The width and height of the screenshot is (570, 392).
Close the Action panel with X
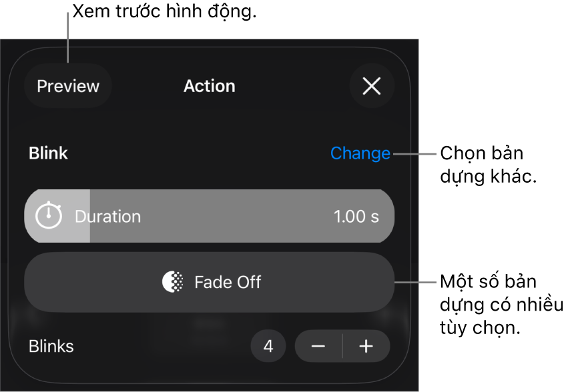pyautogui.click(x=371, y=86)
